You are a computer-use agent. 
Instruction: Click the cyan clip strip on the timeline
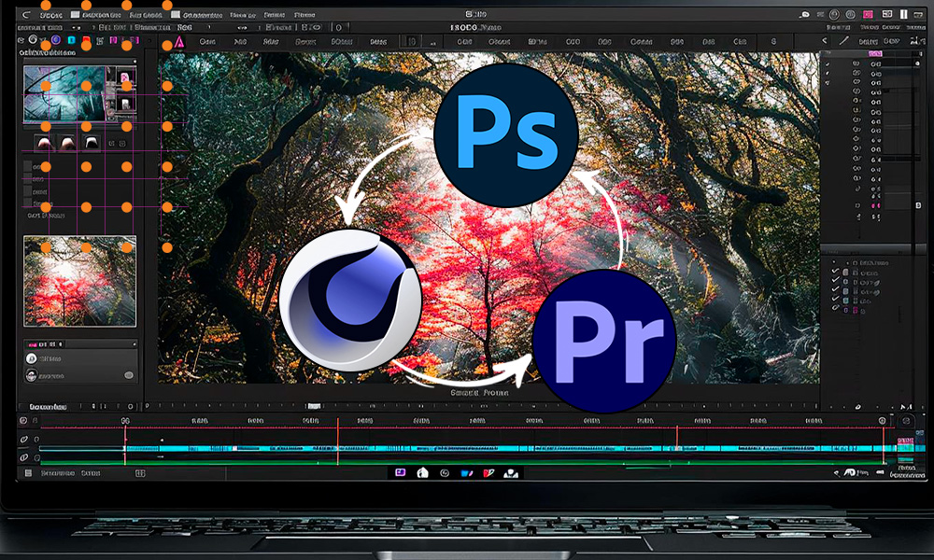point(509,448)
